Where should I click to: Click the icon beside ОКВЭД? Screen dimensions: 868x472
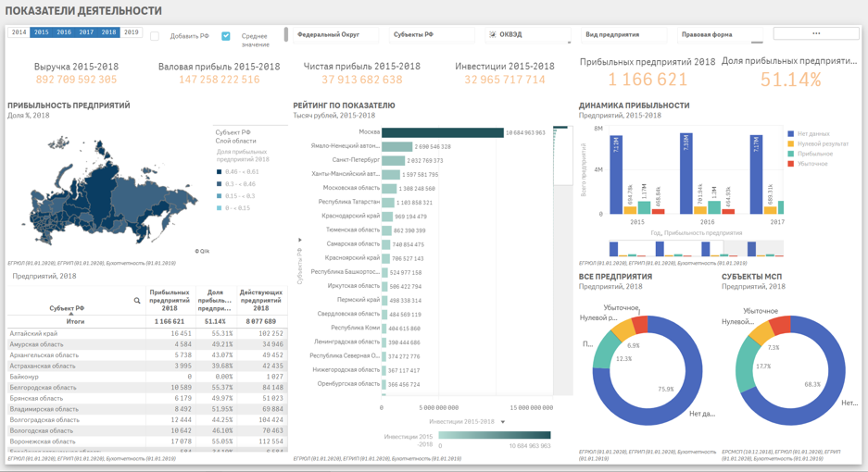click(492, 34)
